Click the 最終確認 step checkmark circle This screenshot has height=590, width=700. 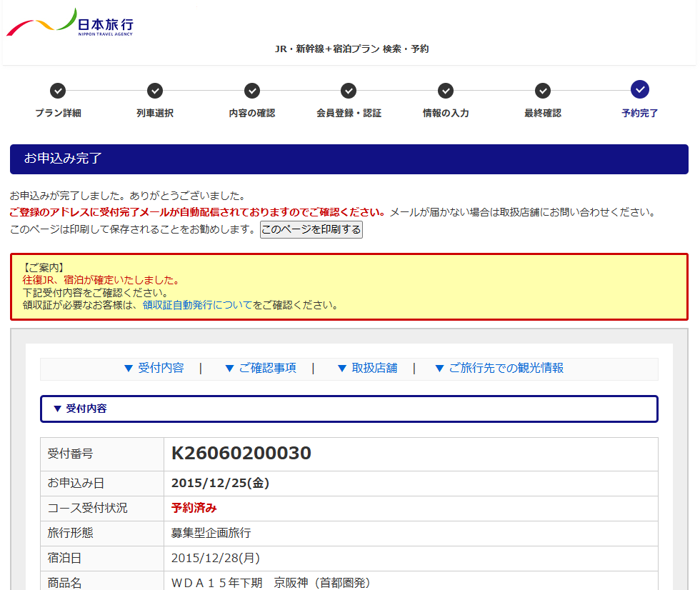543,91
